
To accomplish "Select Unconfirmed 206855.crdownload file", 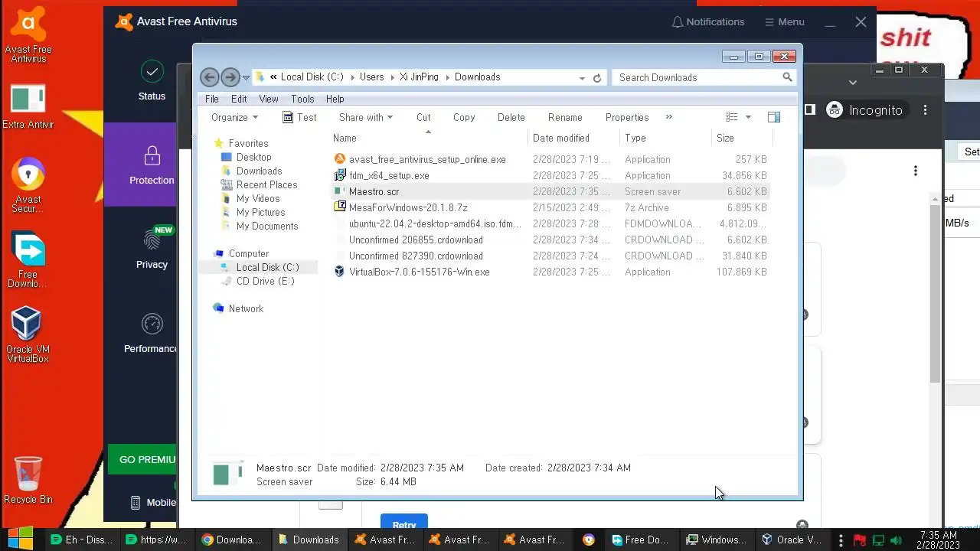I will tap(550, 240).
